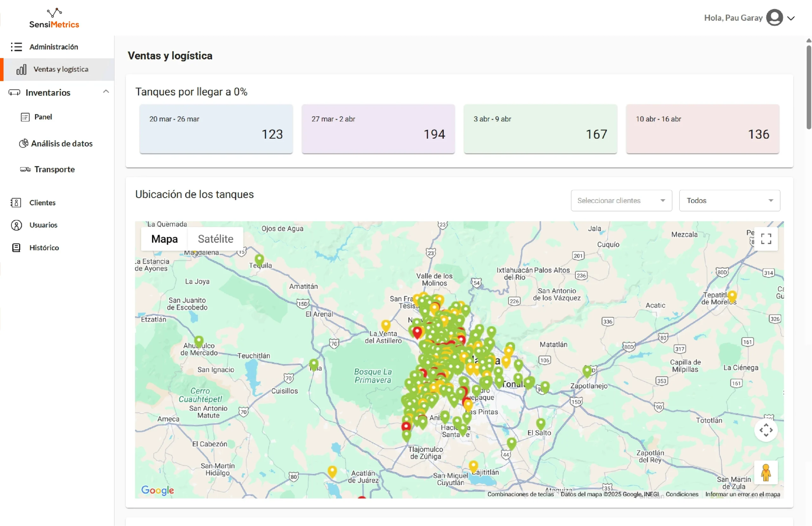
Task: Click the green marker at El Salto
Action: [540, 424]
